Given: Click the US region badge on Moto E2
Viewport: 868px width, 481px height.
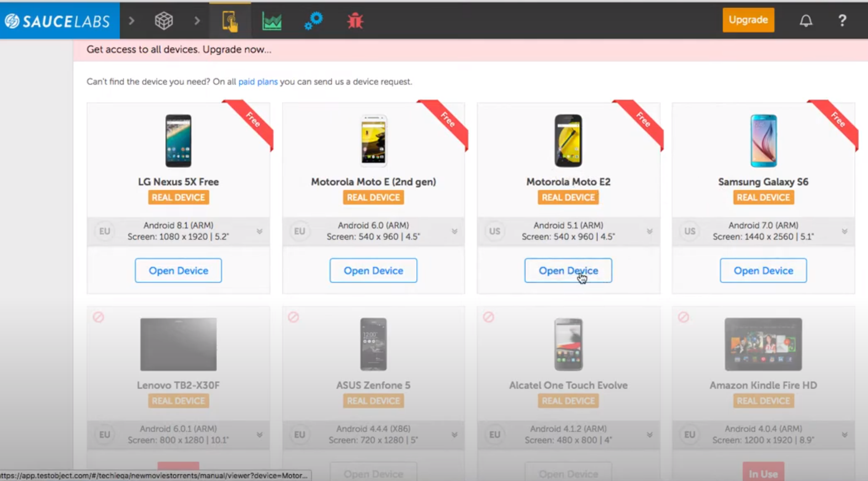Looking at the screenshot, I should tap(495, 231).
